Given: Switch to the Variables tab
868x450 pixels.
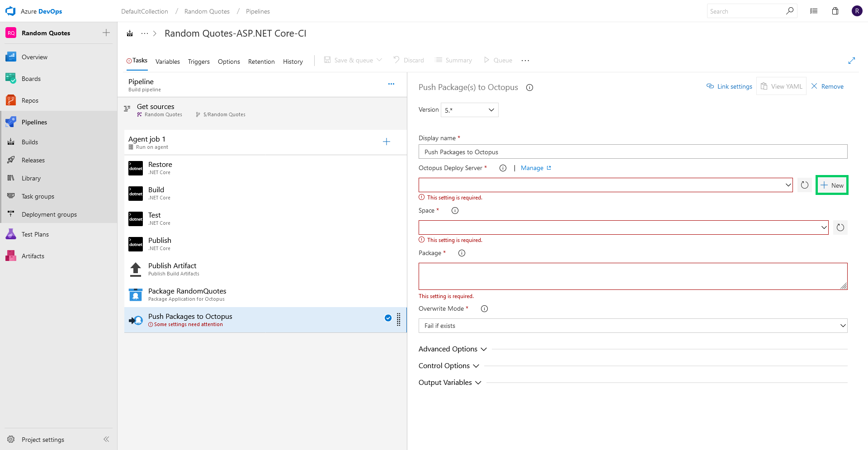Looking at the screenshot, I should click(168, 62).
